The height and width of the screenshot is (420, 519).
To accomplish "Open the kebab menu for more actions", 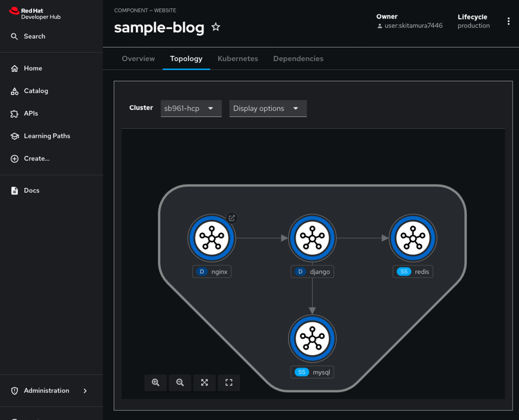I will (x=508, y=21).
